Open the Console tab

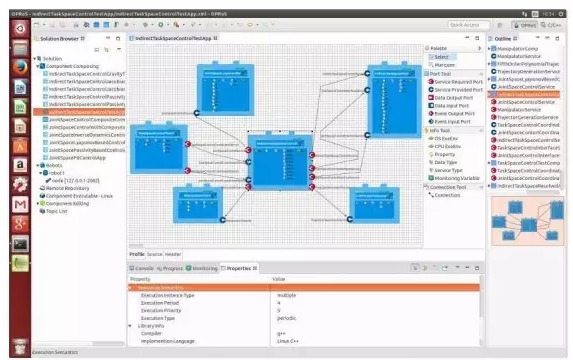tap(141, 268)
